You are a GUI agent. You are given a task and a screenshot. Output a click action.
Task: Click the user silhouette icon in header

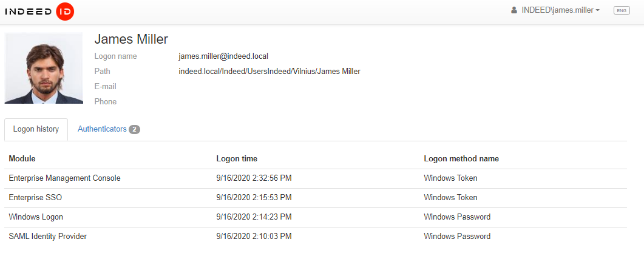pos(514,10)
